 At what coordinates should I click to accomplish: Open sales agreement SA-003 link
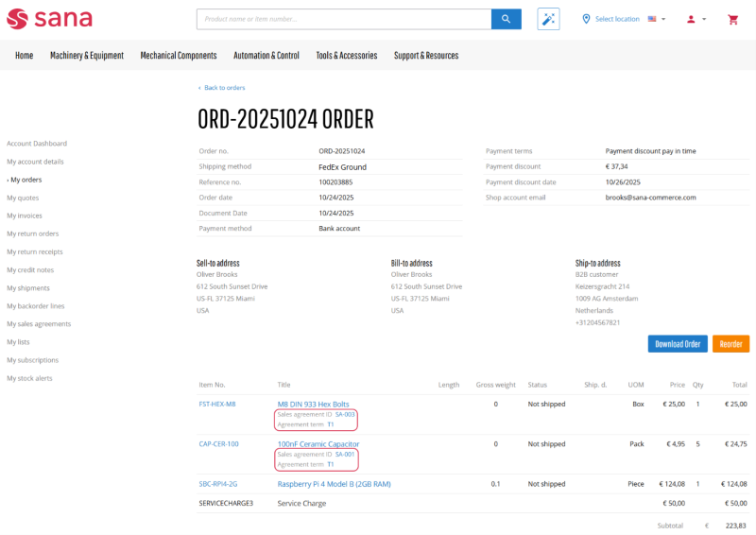tap(345, 414)
